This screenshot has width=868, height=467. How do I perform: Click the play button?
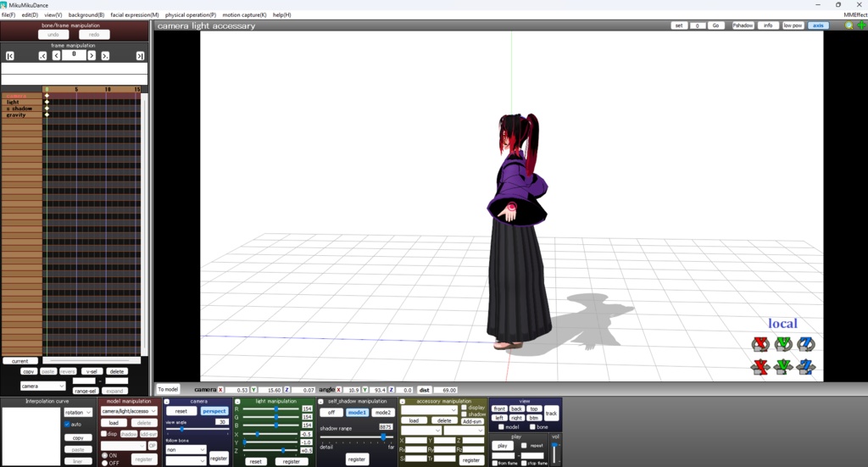pyautogui.click(x=502, y=446)
